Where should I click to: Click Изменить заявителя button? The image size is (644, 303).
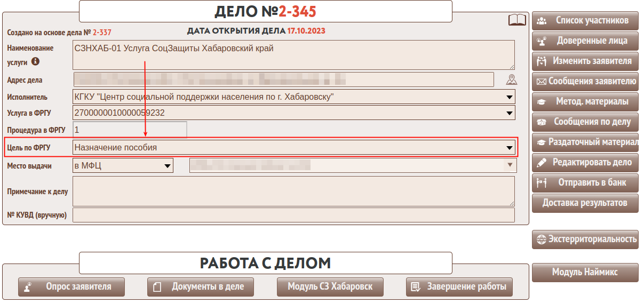(585, 61)
